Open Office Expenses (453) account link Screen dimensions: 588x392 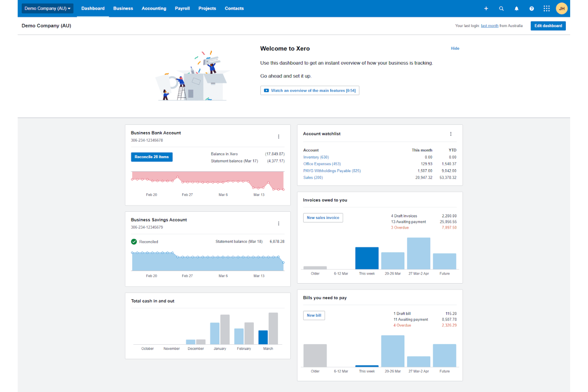pos(322,164)
